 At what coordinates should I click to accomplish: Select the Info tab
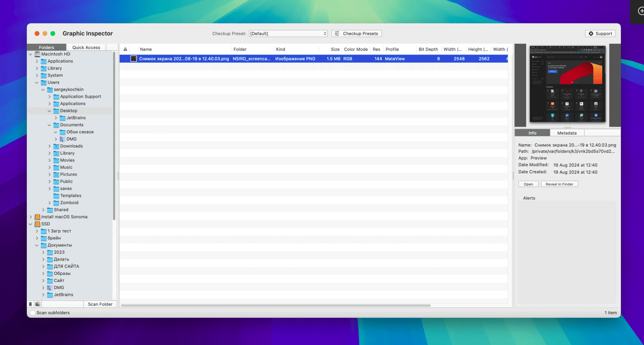click(x=532, y=133)
